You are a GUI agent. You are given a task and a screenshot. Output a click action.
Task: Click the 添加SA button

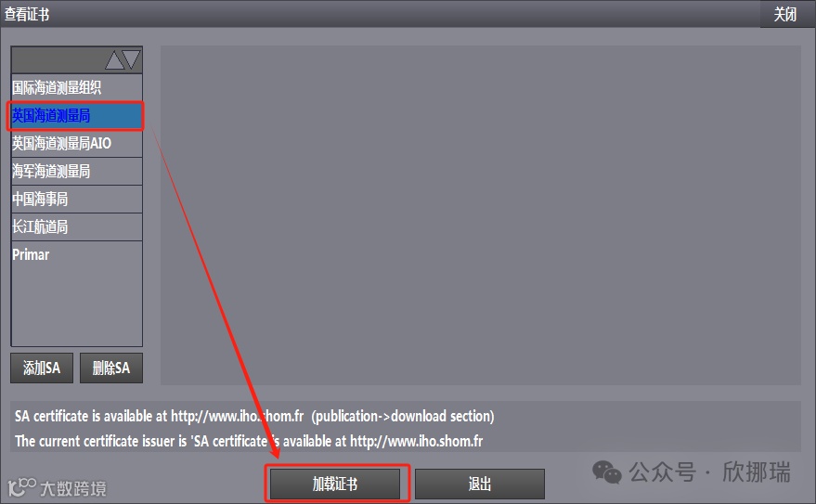(42, 368)
